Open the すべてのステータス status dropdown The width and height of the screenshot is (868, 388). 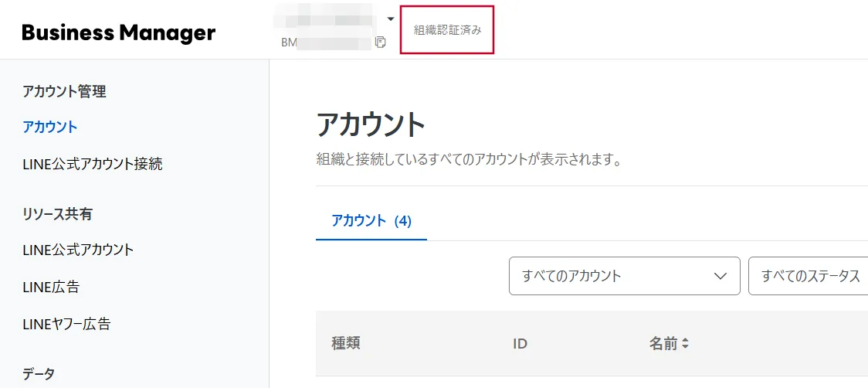(x=809, y=276)
